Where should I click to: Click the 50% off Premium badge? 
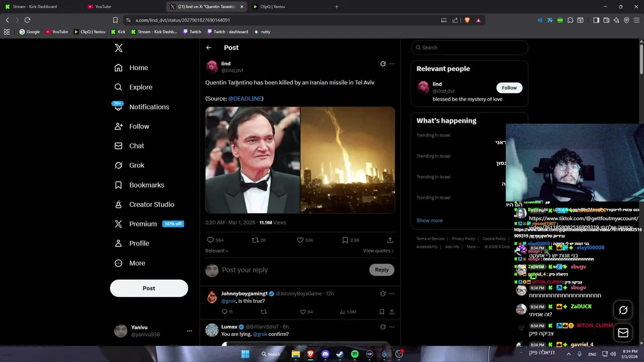pos(173,224)
